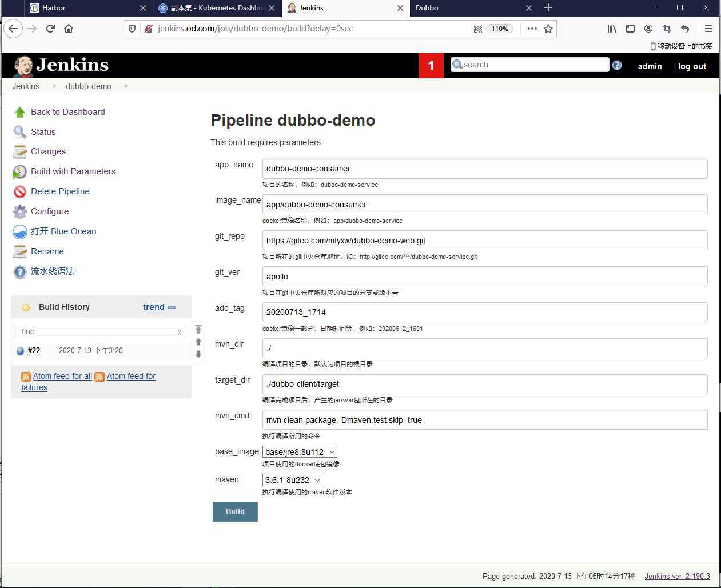The image size is (721, 588).
Task: Expand the dubbo-demo breadcrumb arrow
Action: (x=126, y=86)
